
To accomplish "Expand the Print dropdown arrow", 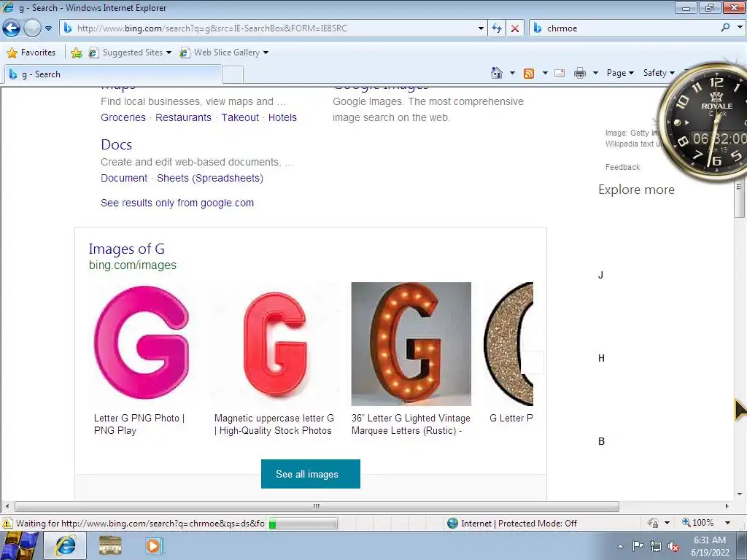I will click(595, 73).
